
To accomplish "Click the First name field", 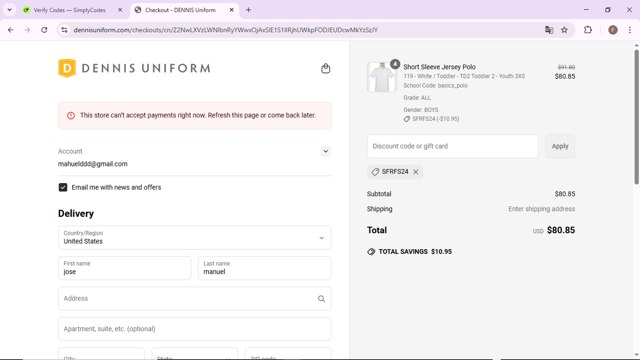I will tap(125, 268).
